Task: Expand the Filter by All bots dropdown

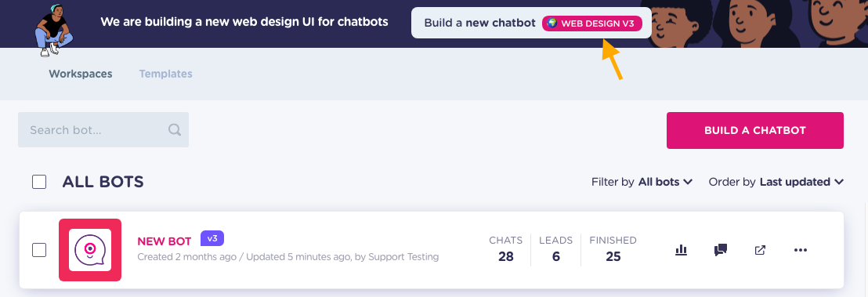Action: (x=642, y=182)
